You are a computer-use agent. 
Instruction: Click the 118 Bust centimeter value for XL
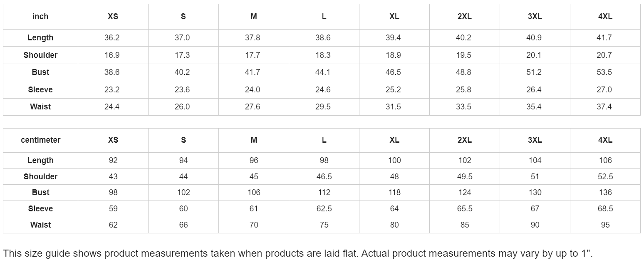pos(394,193)
